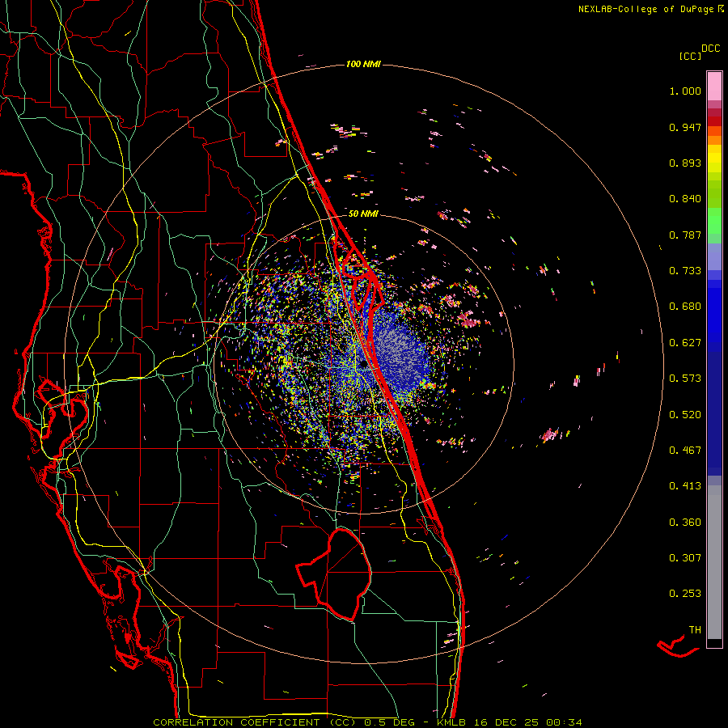Click the 0.360 scale value

coord(685,523)
